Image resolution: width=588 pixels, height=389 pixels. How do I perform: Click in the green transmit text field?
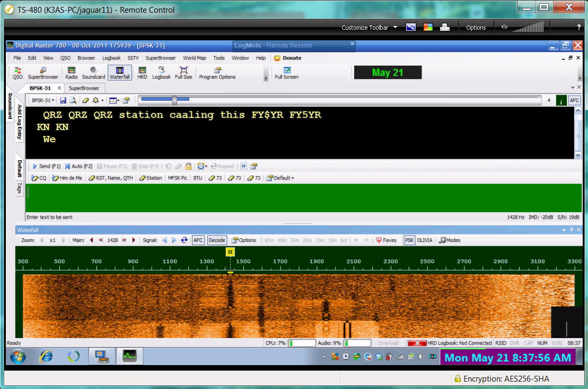pyautogui.click(x=303, y=198)
